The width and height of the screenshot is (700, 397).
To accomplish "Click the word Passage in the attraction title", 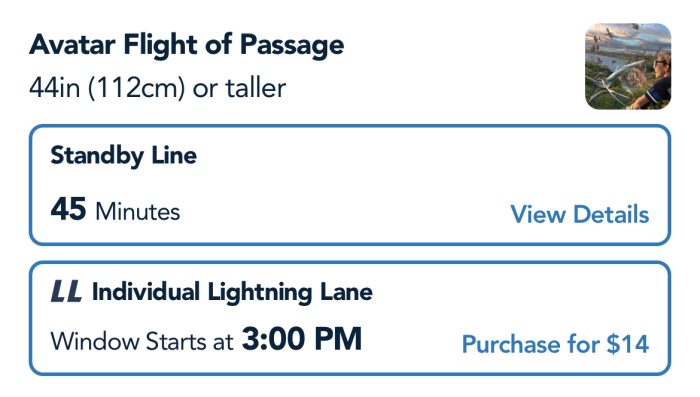I will click(292, 45).
